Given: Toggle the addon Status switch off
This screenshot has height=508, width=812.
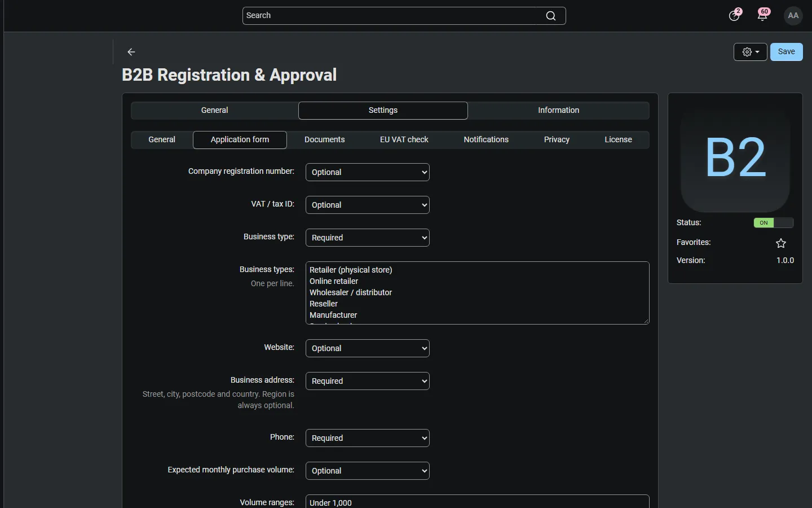Looking at the screenshot, I should click(774, 223).
